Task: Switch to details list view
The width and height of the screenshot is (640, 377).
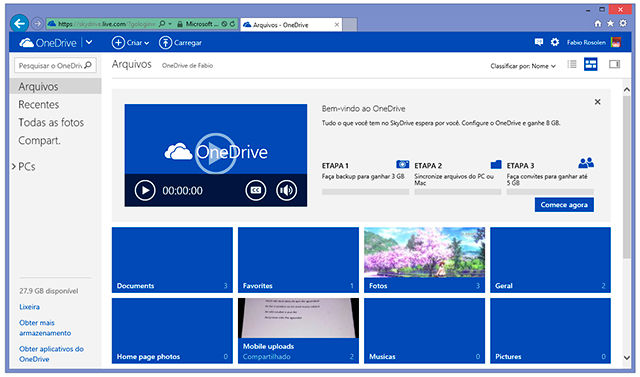Action: (x=572, y=64)
